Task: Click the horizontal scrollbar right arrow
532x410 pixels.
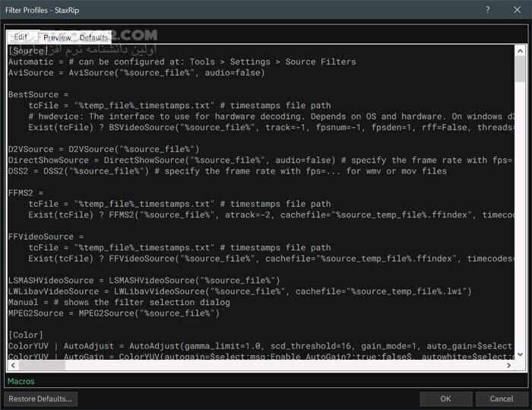Action: (x=509, y=364)
